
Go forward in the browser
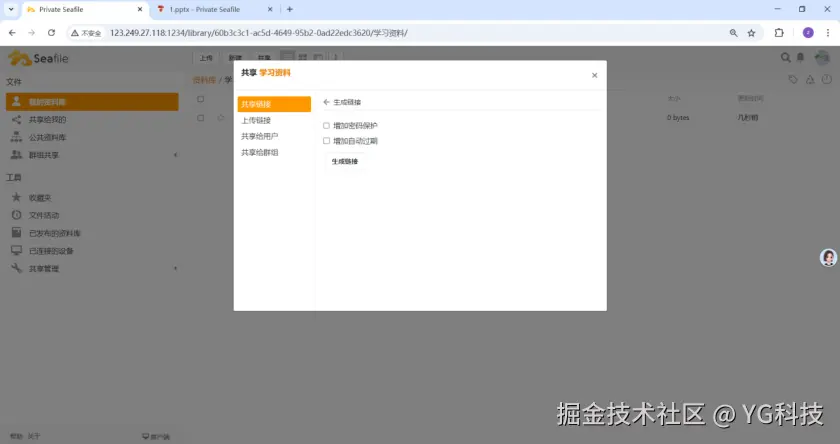point(32,33)
